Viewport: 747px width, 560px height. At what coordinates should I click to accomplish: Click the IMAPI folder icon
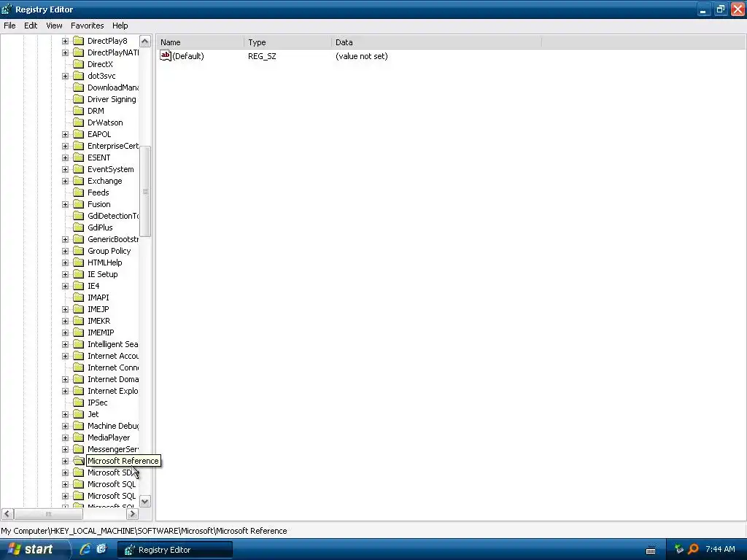(79, 297)
